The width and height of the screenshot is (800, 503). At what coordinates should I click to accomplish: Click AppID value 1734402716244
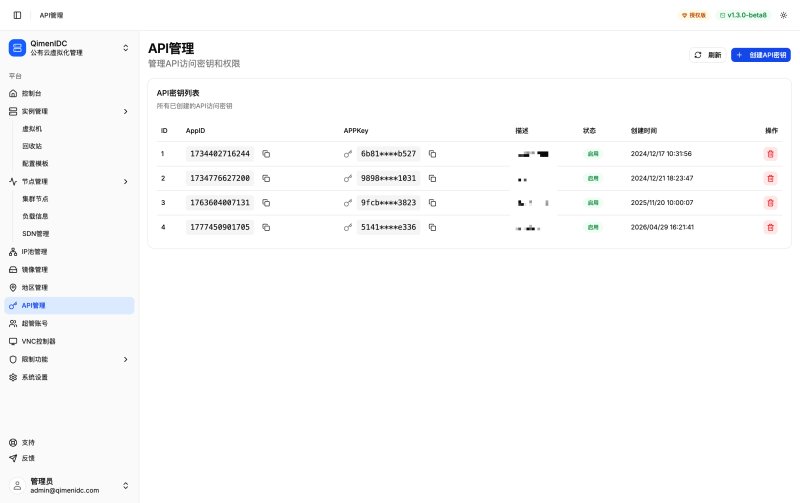point(220,154)
